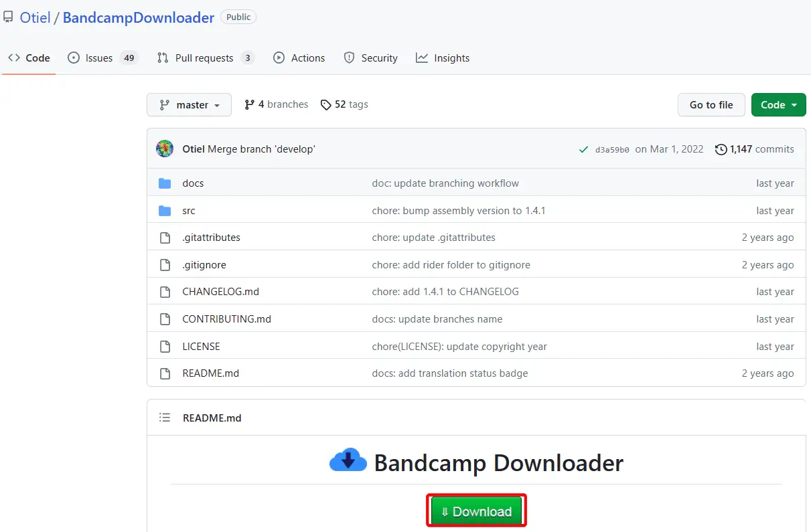Click Otiel's avatar in the commit bar

165,149
